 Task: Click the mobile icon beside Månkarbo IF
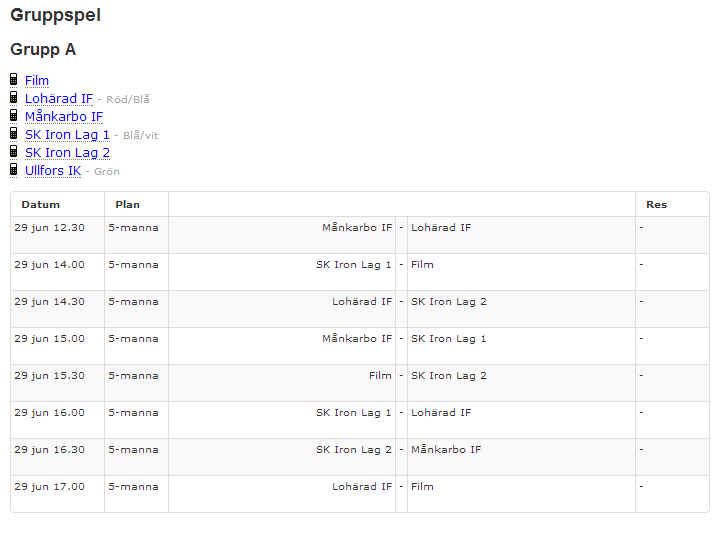(x=14, y=116)
